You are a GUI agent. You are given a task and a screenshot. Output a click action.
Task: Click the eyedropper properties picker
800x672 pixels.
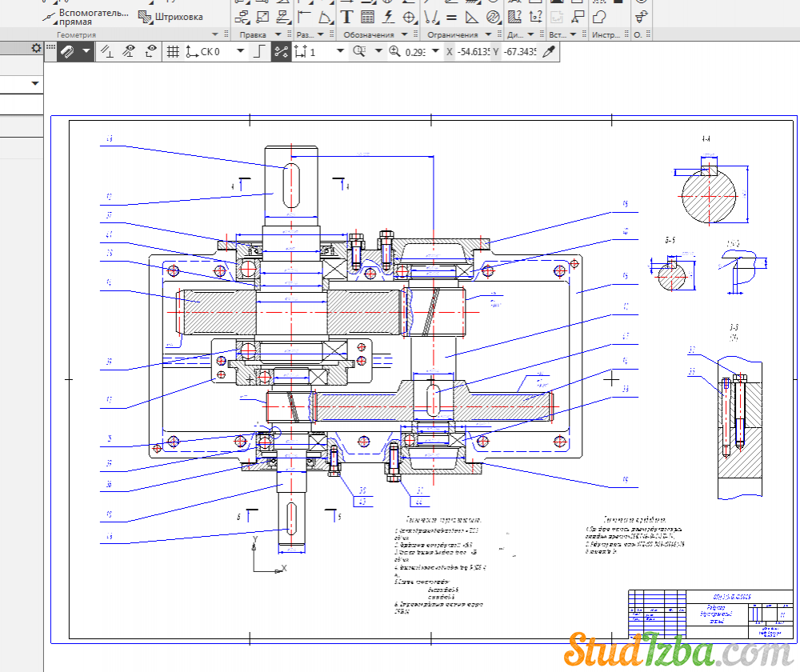548,51
